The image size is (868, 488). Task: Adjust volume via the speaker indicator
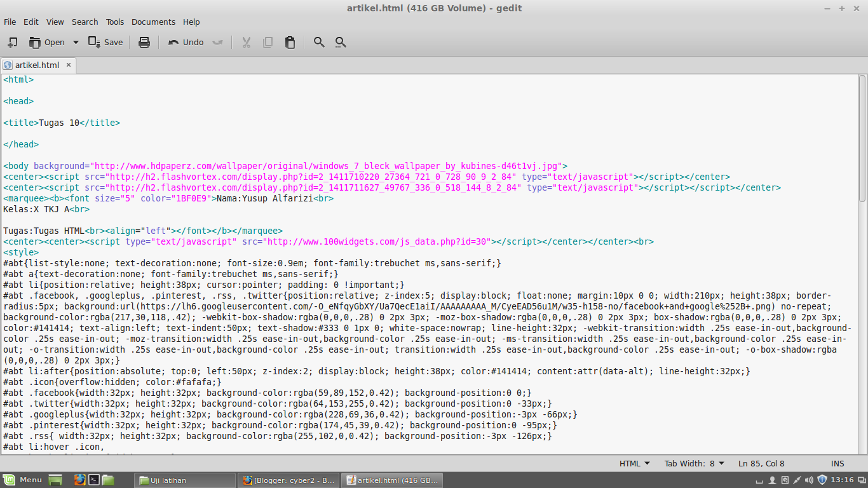pyautogui.click(x=808, y=480)
